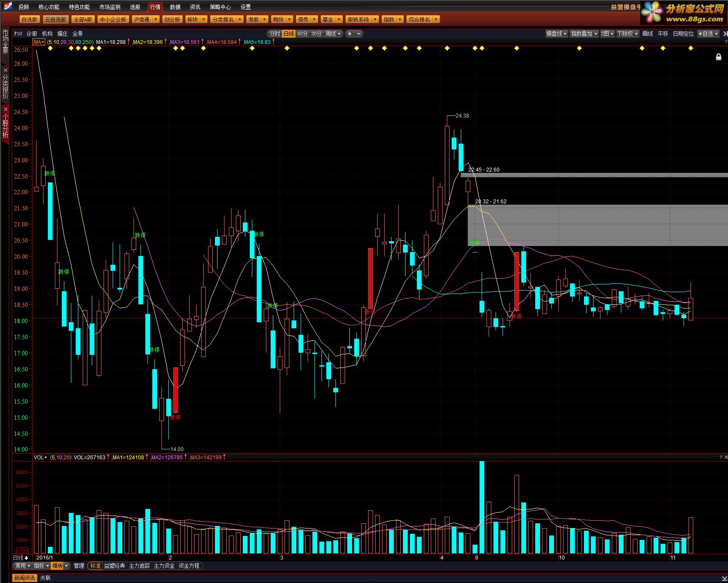
Task: Click the 诊股 link
Action: [x=32, y=34]
